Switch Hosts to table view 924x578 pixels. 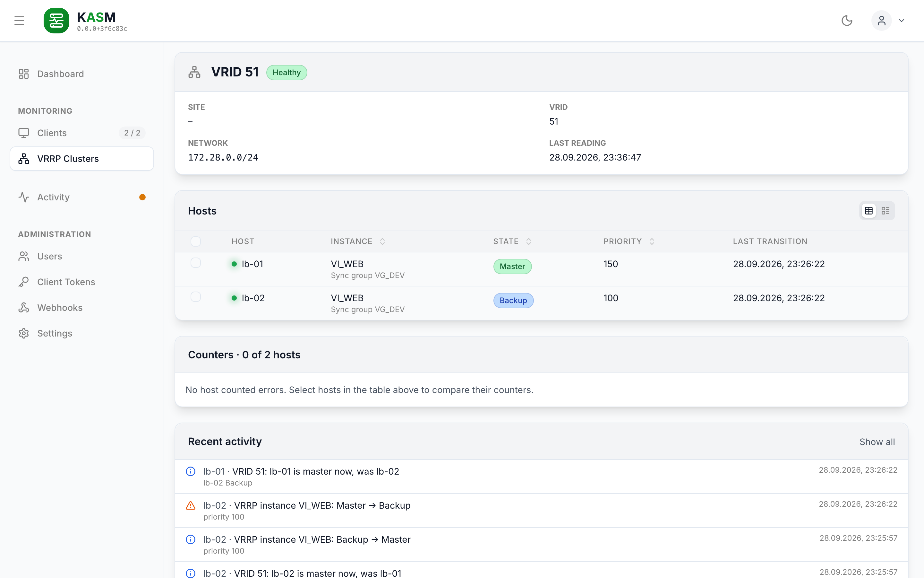(868, 211)
